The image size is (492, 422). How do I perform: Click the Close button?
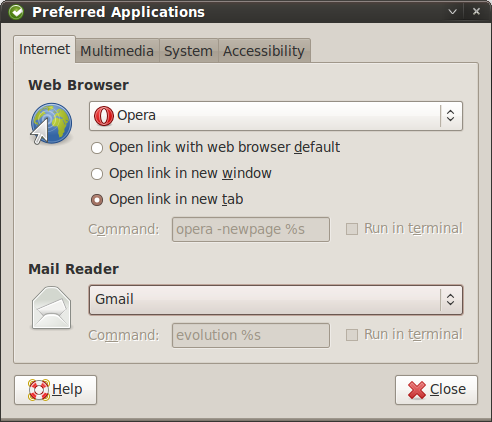coord(436,390)
